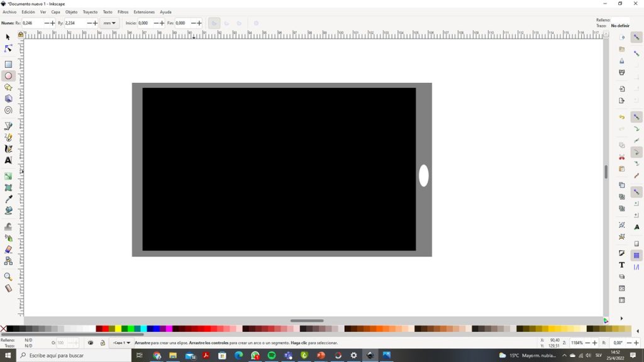Click the zoom percentage field

[x=577, y=343]
